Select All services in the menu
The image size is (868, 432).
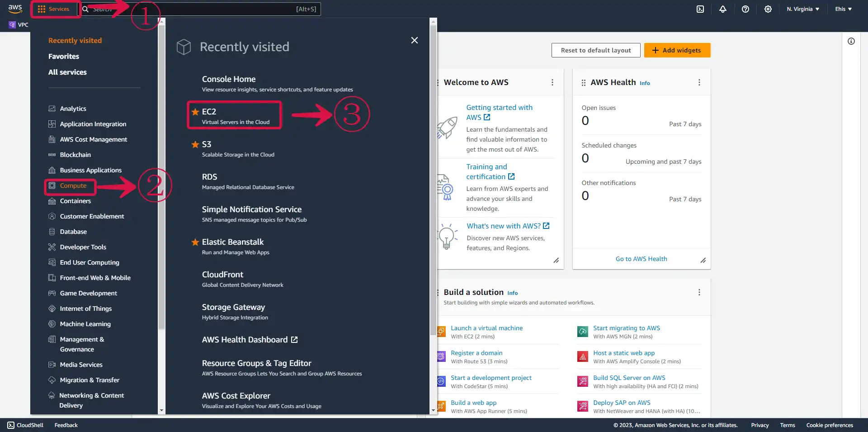[x=67, y=72]
